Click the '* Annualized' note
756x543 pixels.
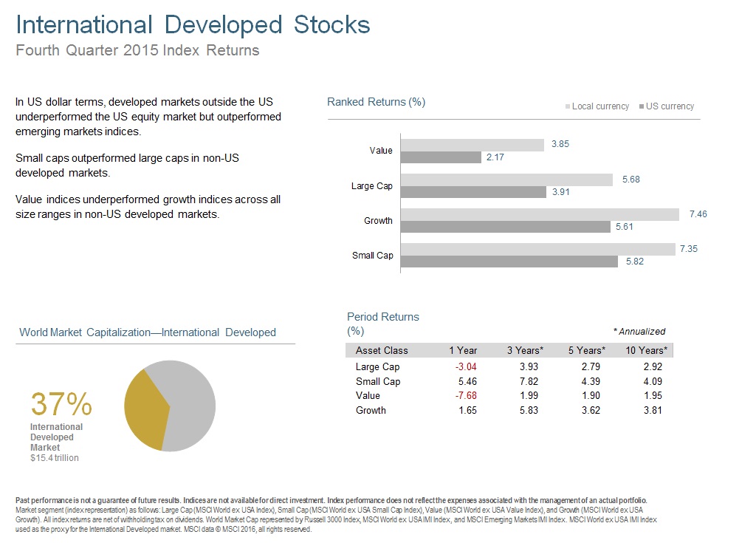(x=639, y=332)
